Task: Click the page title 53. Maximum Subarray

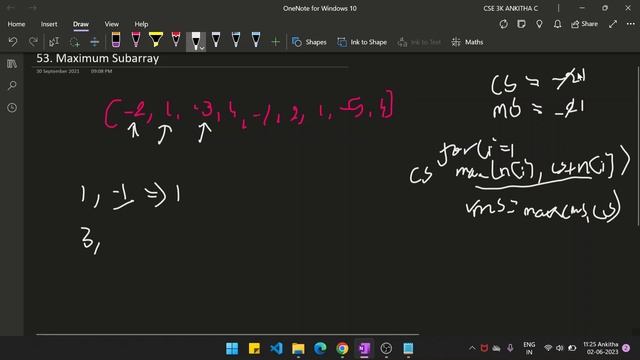Action: [x=98, y=58]
